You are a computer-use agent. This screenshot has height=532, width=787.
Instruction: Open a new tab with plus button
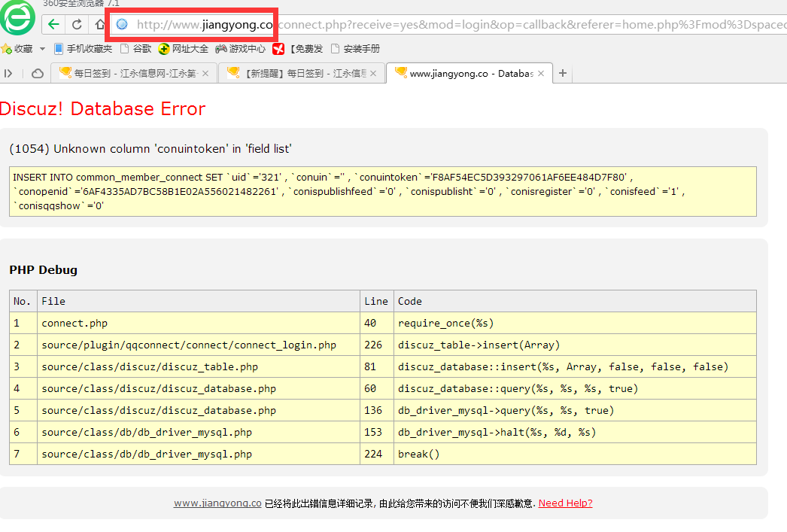[x=562, y=73]
